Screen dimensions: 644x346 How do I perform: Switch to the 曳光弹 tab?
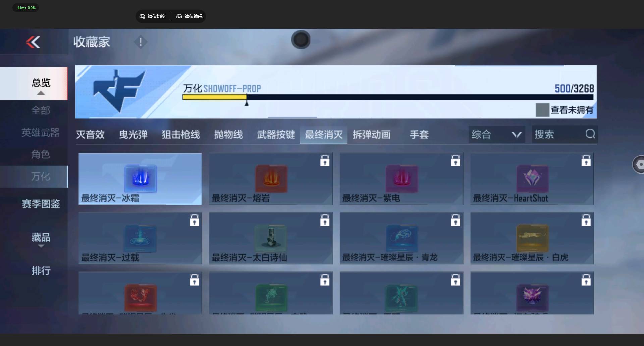(133, 135)
